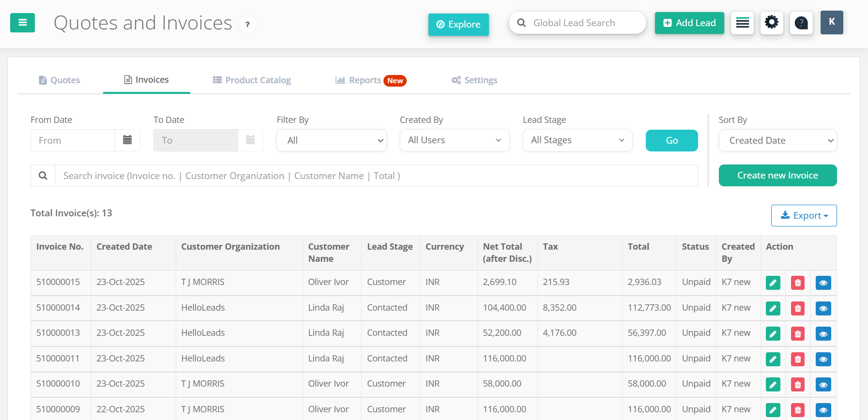Viewport: 868px width, 420px height.
Task: Open the Sort By Created Date dropdown
Action: point(777,140)
